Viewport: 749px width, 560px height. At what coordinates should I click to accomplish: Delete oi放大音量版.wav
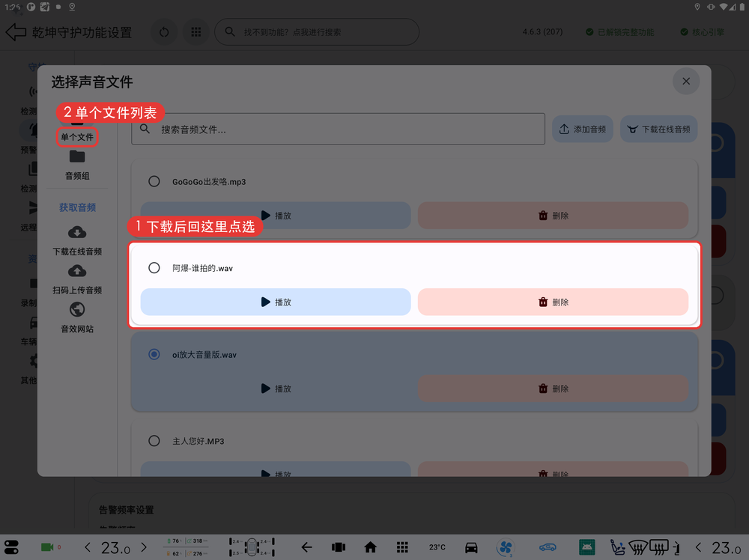pyautogui.click(x=554, y=389)
